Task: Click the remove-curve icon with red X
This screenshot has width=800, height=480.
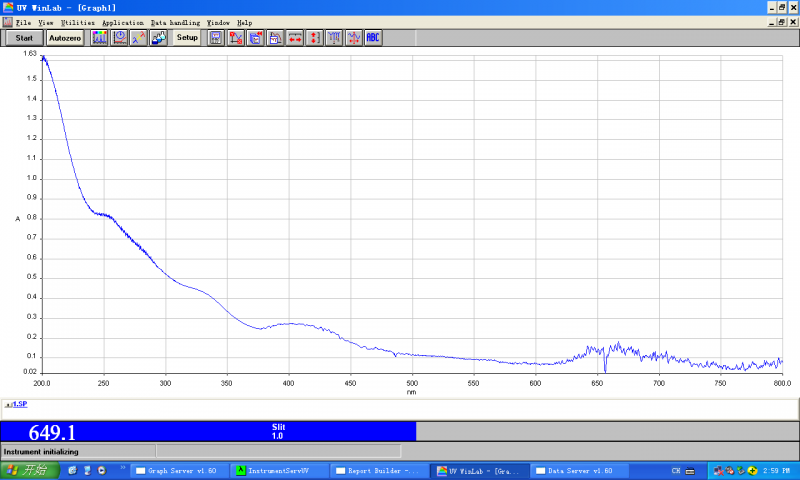Action: [x=236, y=38]
